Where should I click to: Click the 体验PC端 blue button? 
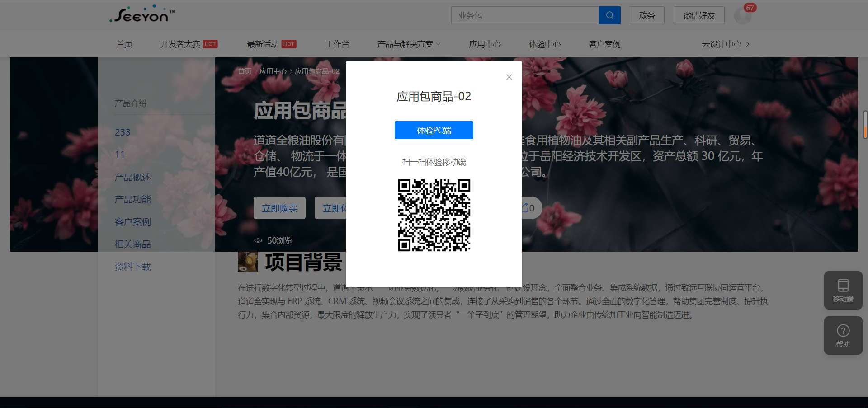click(x=434, y=130)
